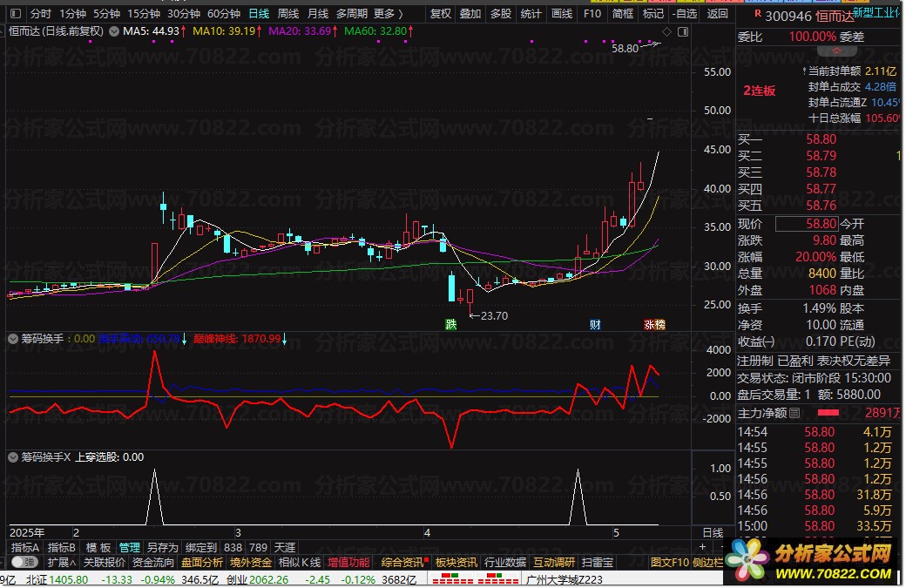
Task: Click the 叠加 toolbar button
Action: pyautogui.click(x=470, y=13)
